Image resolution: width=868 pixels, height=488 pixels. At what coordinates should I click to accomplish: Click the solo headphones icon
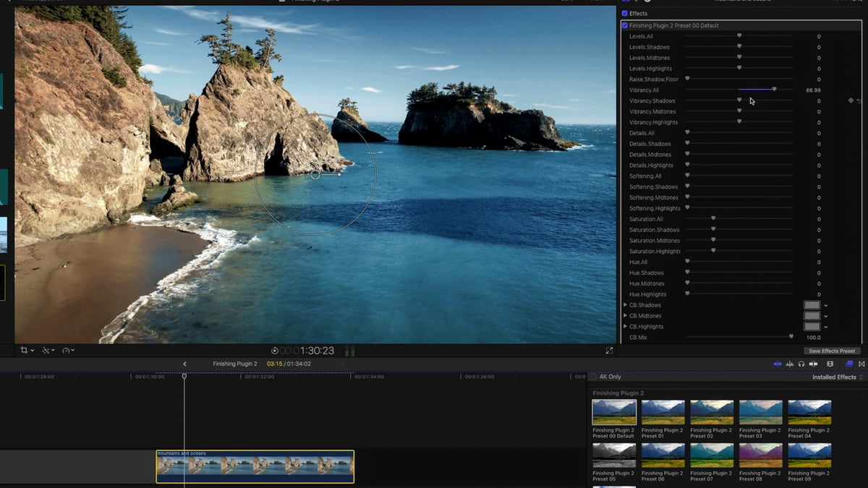(x=801, y=364)
